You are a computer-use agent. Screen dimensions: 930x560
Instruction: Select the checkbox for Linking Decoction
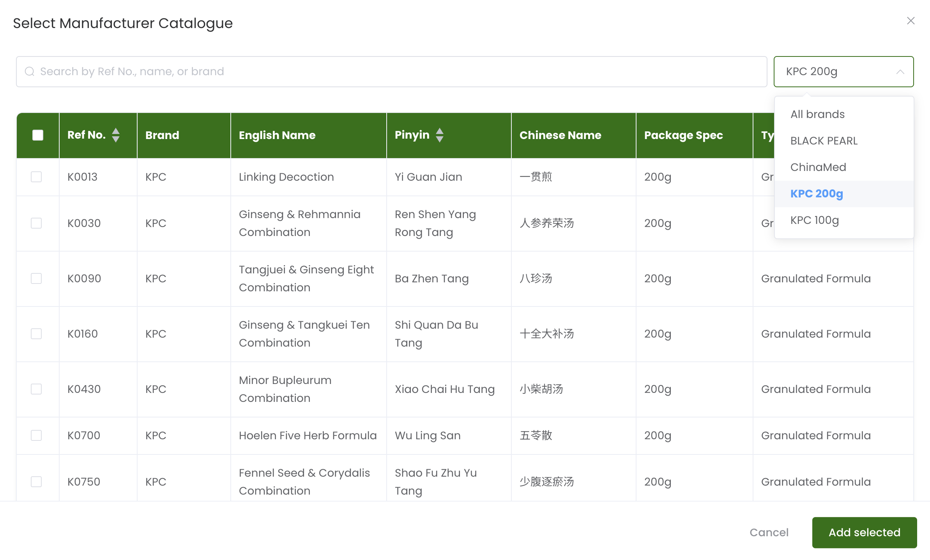[36, 177]
